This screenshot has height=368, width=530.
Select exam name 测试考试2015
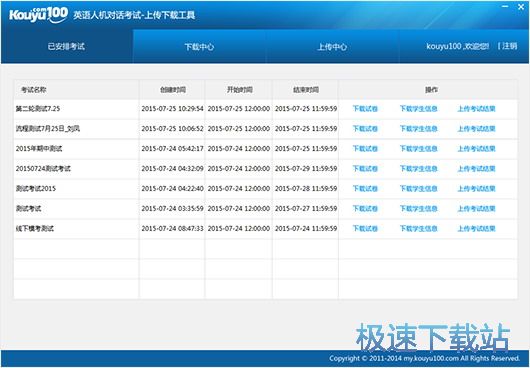click(x=36, y=189)
